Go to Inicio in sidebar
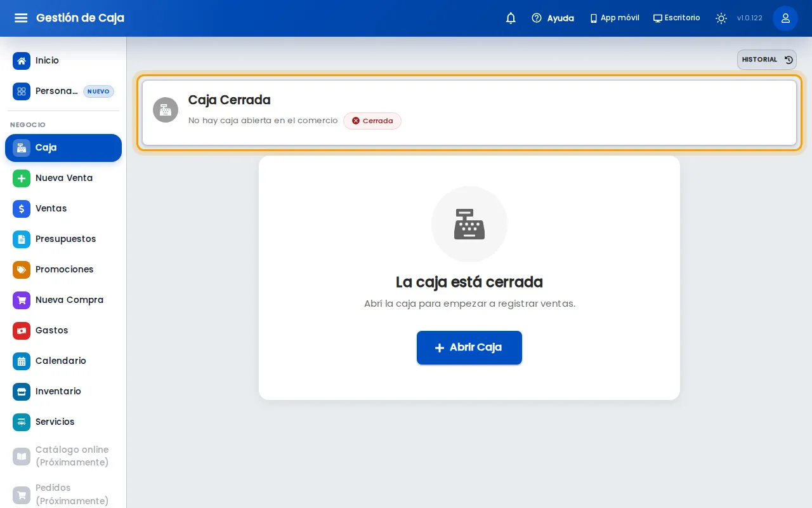The image size is (812, 508). [63, 60]
